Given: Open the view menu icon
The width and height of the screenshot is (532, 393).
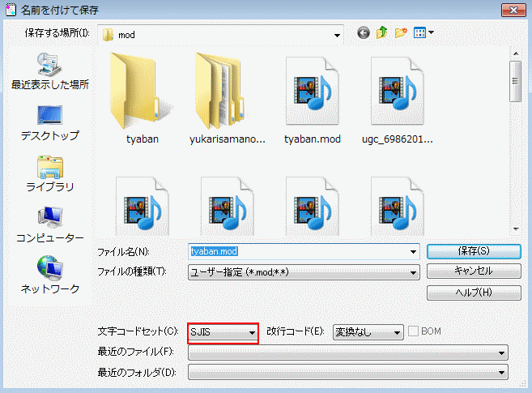Looking at the screenshot, I should [419, 33].
